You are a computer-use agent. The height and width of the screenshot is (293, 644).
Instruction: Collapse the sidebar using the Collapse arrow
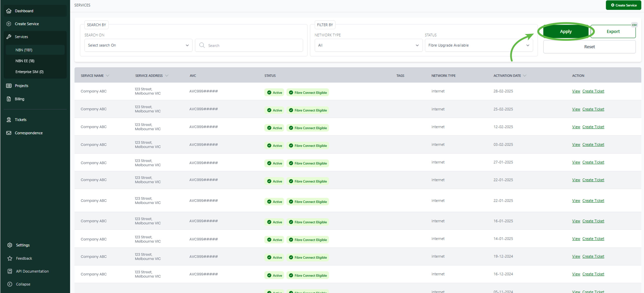pos(10,284)
